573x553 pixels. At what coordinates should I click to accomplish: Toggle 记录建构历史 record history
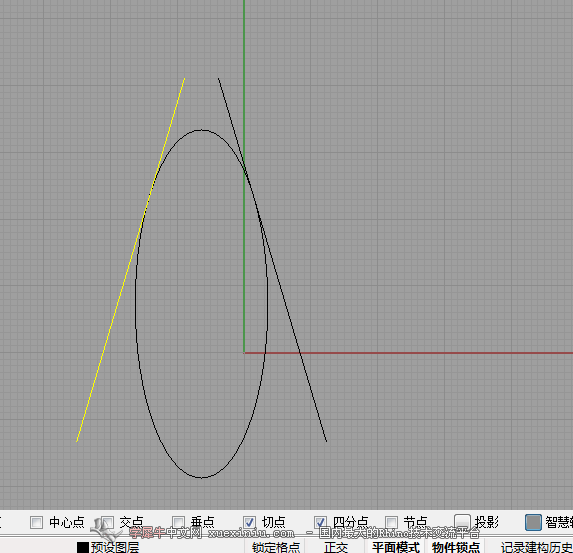click(536, 548)
